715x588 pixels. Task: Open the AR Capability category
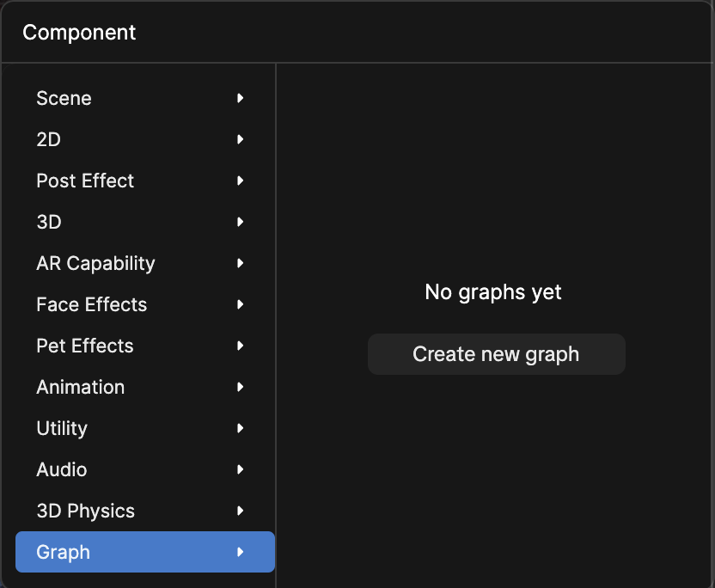(145, 263)
